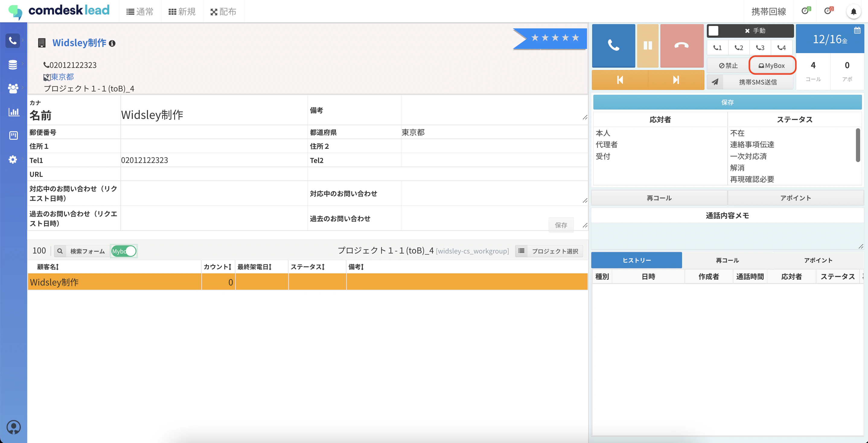Open the bar chart reports in sidebar
The height and width of the screenshot is (443, 868).
14,112
